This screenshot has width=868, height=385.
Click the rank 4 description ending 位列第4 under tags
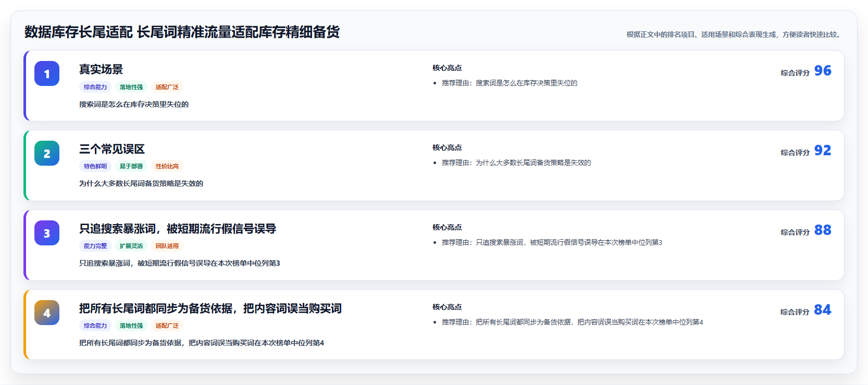[202, 343]
